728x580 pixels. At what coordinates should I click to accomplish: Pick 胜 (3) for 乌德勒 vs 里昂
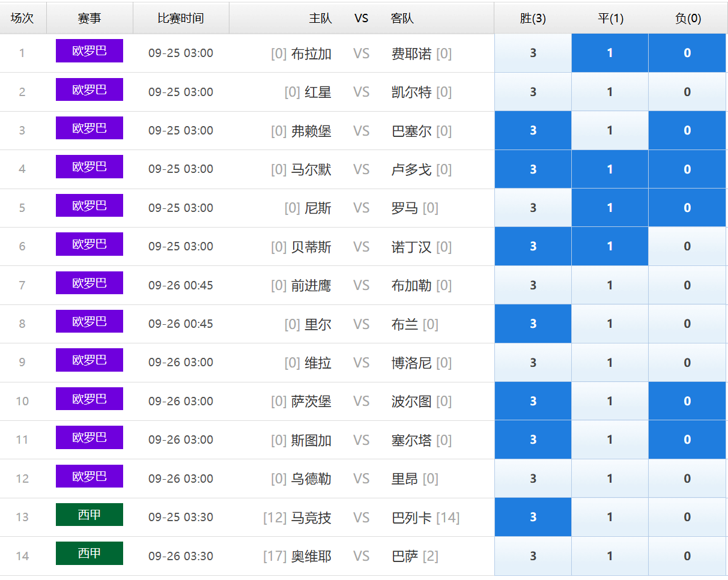tap(533, 479)
